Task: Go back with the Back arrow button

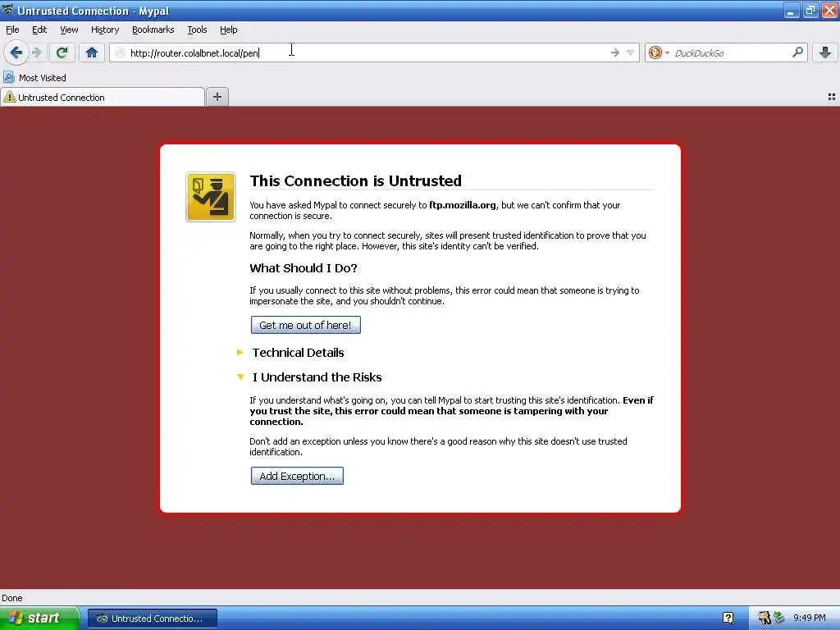Action: click(16, 52)
